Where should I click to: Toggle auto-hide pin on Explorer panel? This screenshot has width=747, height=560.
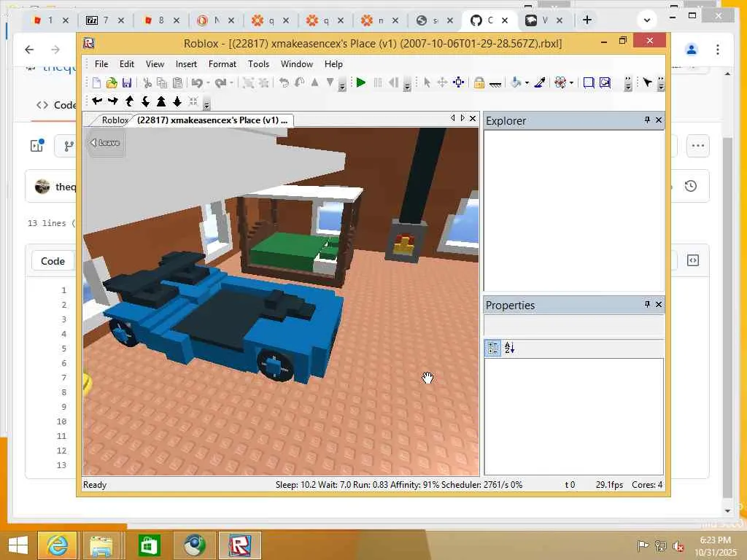[x=647, y=120]
